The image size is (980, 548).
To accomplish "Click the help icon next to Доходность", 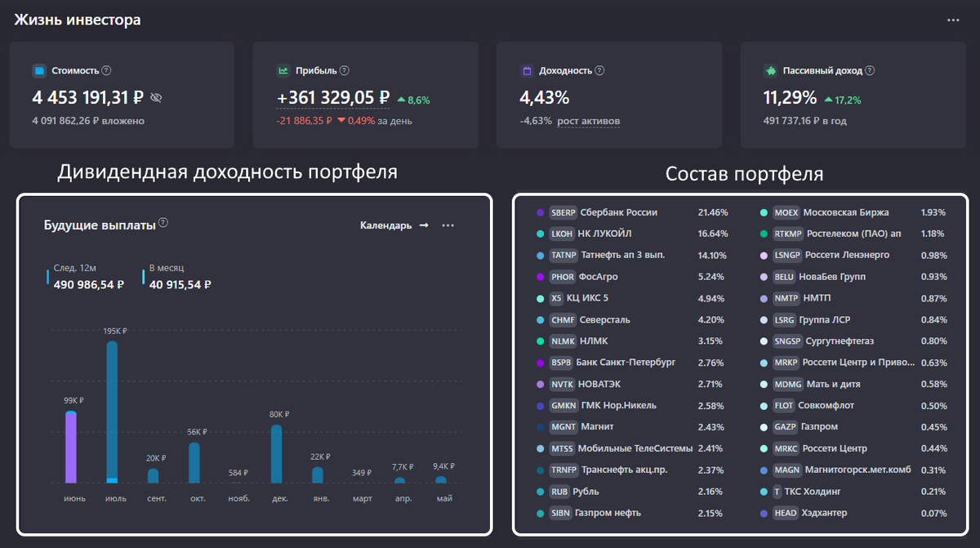I will pos(600,70).
